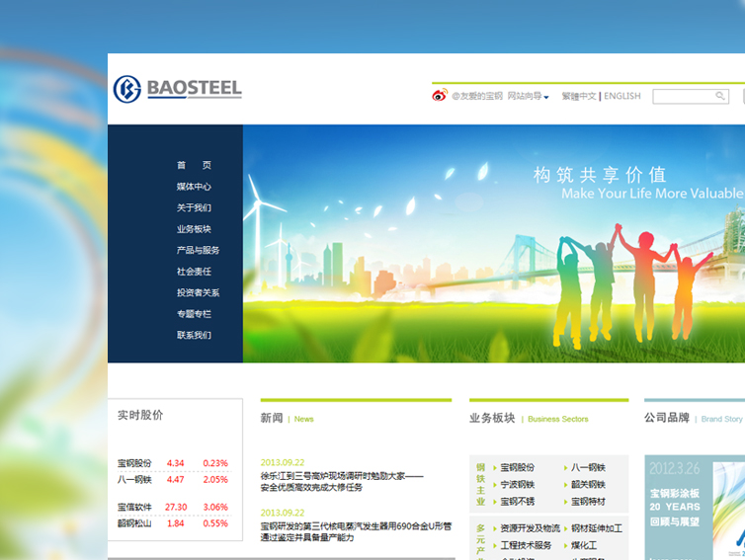Open news about 690合金U形管

pos(356,532)
